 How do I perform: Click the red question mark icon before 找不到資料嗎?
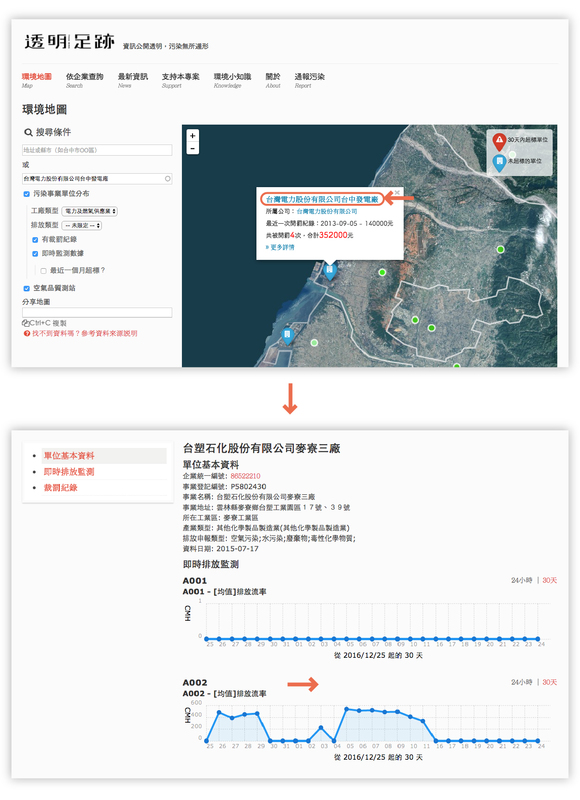[x=27, y=333]
